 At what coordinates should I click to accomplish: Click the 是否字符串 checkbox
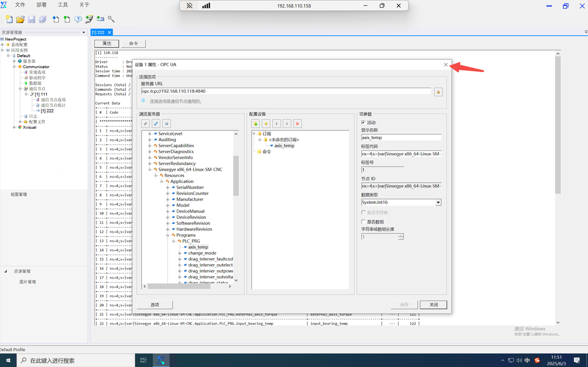tap(363, 213)
